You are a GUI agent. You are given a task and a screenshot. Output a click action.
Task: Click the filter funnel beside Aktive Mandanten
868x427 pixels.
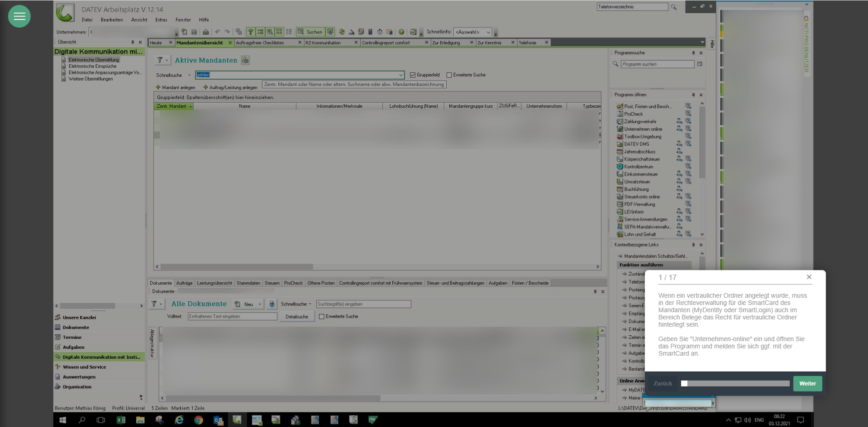click(x=160, y=60)
